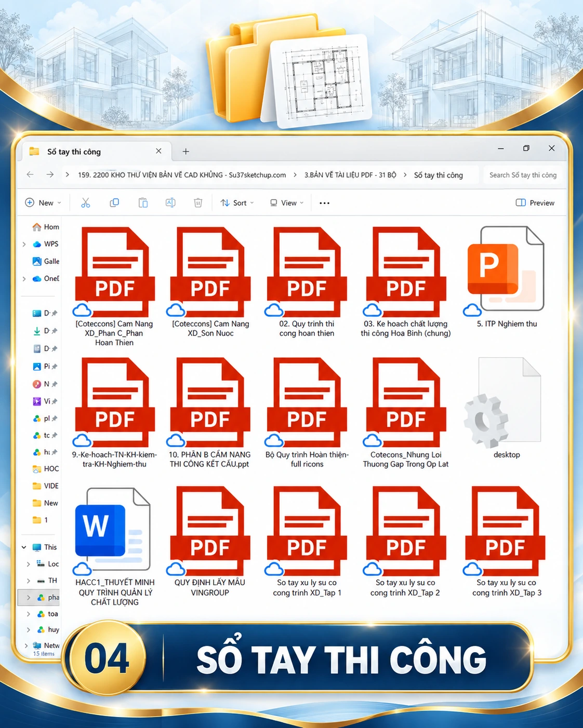Collapse the This PC tree node
Screen dimensions: 583x728
coord(24,547)
